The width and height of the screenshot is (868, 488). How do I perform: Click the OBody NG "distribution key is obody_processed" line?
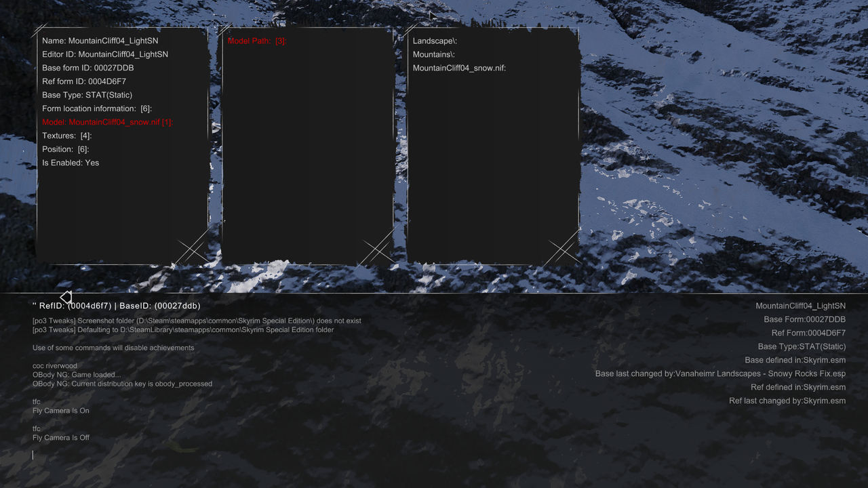122,384
